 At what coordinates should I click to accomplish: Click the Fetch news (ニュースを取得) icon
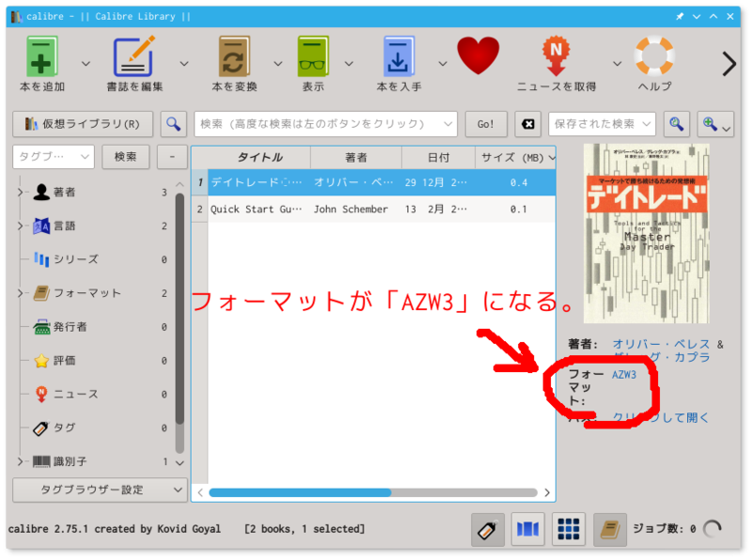pos(556,56)
